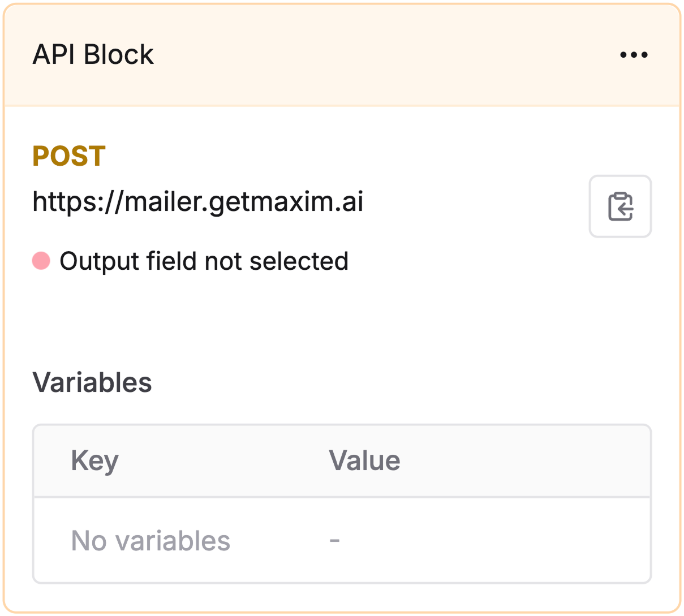This screenshot has height=616, width=684.
Task: Click the https://mailer.getmaxim.ai URL field
Action: (x=198, y=202)
